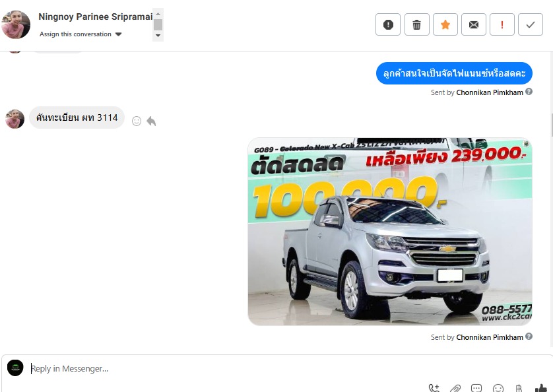The height and width of the screenshot is (392, 553).
Task: Open Ningnoy Parinee Sripramai profile picture in header
Action: tap(16, 24)
